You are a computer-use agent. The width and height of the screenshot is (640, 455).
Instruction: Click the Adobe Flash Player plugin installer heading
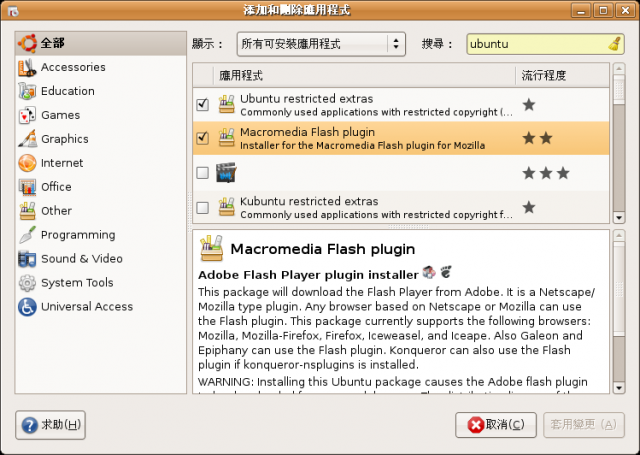coord(308,275)
